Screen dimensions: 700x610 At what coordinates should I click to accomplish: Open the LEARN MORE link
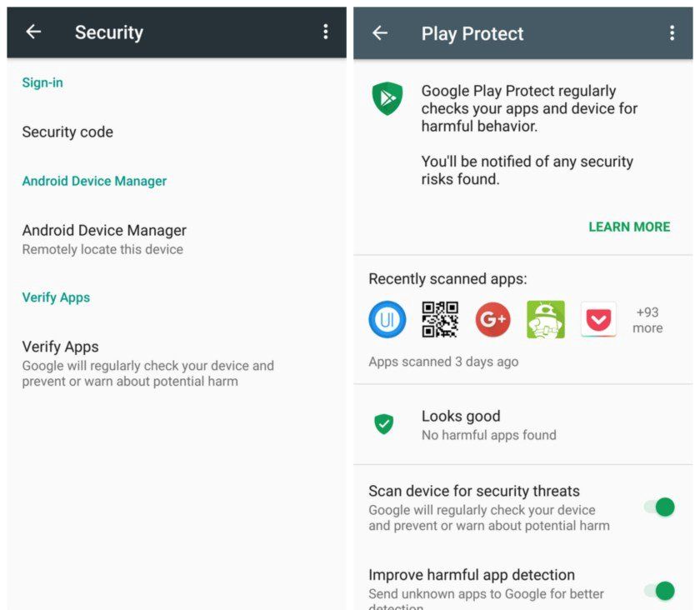pyautogui.click(x=629, y=227)
